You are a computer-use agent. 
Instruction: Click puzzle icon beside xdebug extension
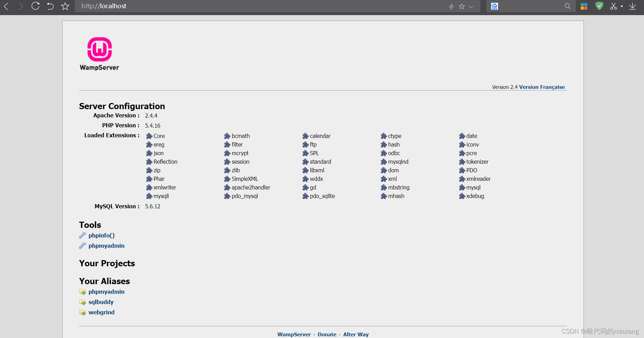[462, 196]
